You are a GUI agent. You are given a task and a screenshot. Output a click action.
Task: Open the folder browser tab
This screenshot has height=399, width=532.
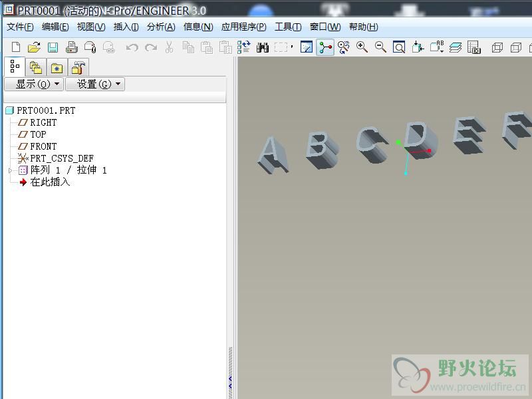[x=36, y=68]
